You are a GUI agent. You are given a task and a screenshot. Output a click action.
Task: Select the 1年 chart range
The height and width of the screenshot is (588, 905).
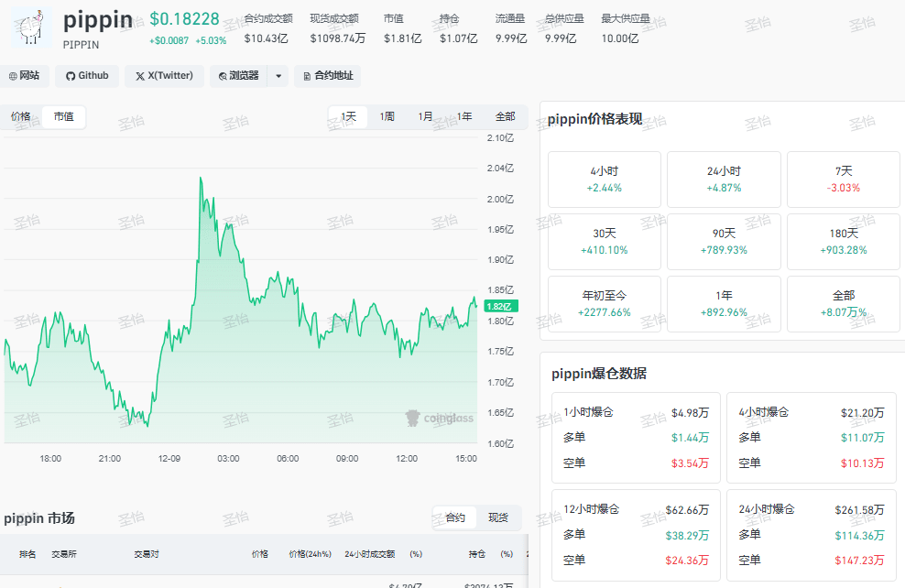(464, 116)
